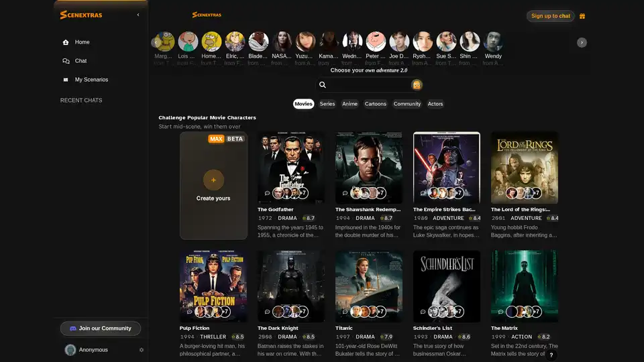
Task: Open My Scenarios sidebar icon
Action: (66, 80)
